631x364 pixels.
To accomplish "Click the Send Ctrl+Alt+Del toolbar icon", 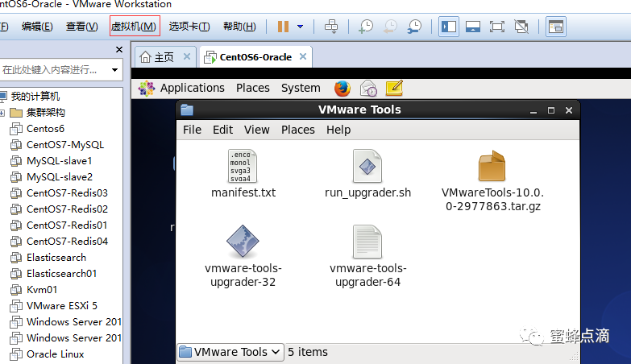I will click(x=331, y=27).
